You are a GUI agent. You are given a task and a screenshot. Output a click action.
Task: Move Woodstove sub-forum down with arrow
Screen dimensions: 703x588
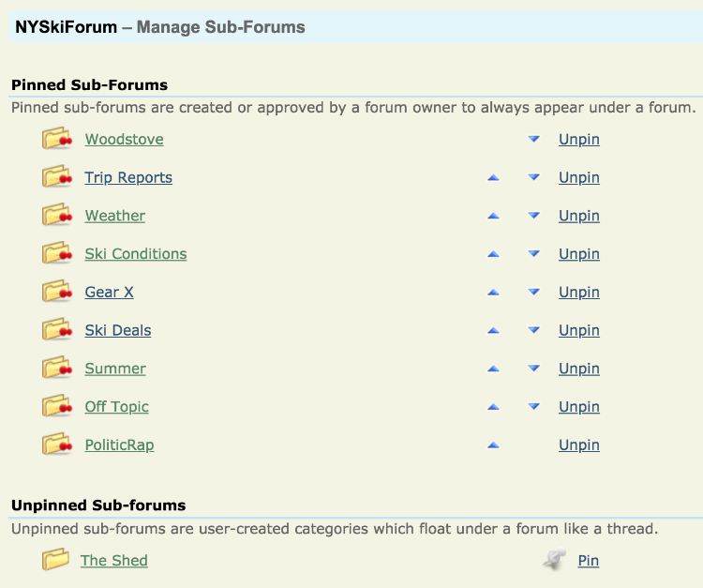click(533, 139)
